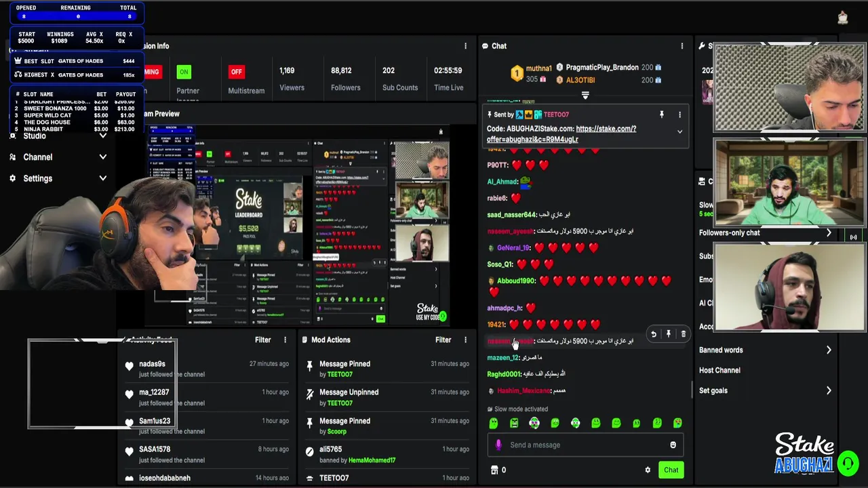Click the Channel sidebar icon

tap(12, 157)
